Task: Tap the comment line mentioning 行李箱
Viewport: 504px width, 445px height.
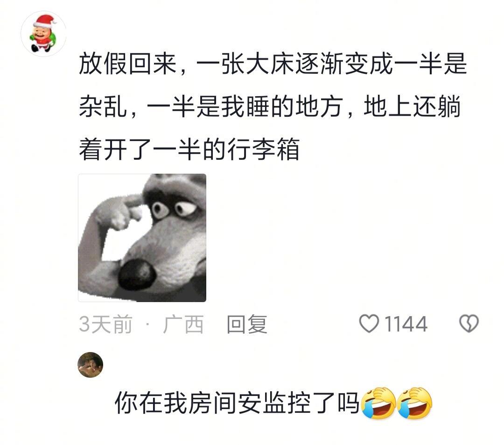Action: [x=189, y=149]
